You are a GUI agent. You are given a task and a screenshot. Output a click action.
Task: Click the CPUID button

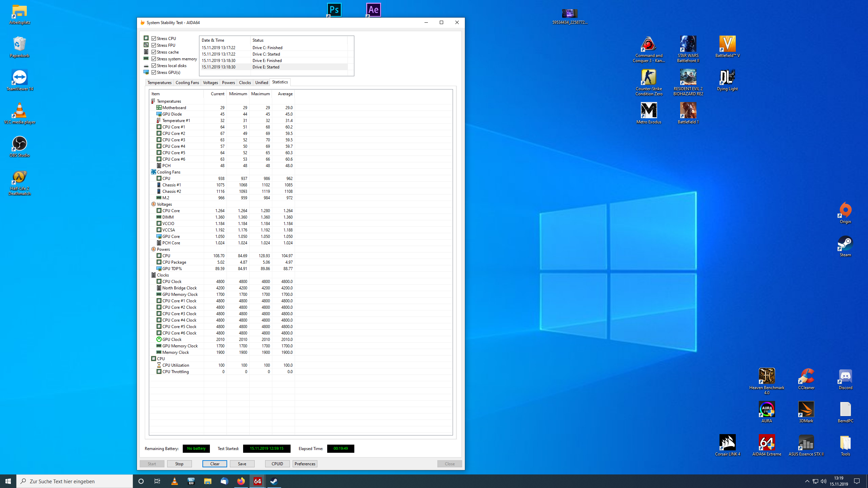pyautogui.click(x=277, y=464)
